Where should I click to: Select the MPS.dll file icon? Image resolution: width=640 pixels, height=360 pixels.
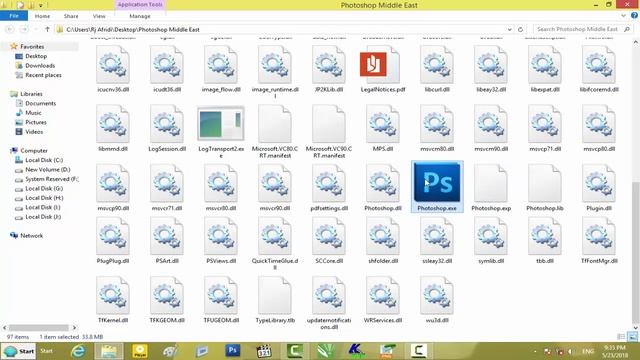[382, 124]
